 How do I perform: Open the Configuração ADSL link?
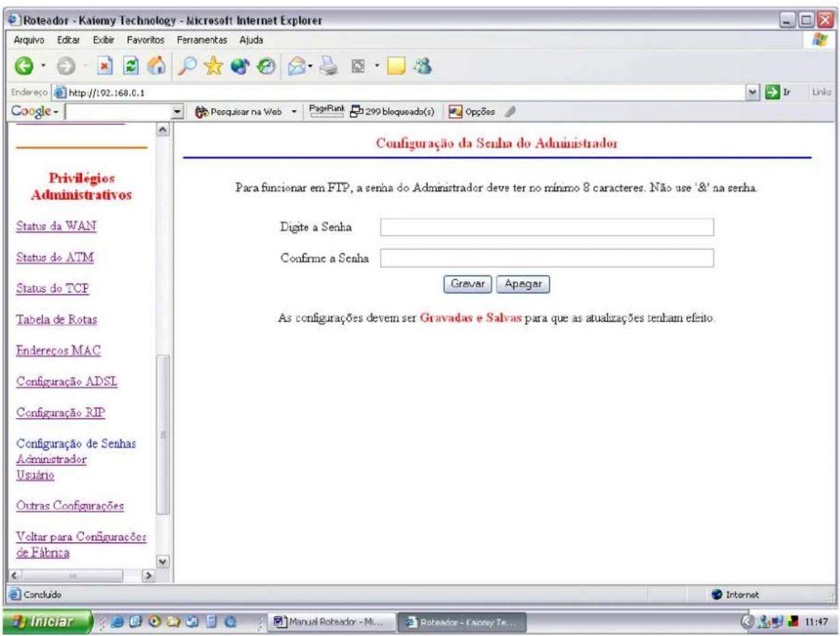point(66,381)
